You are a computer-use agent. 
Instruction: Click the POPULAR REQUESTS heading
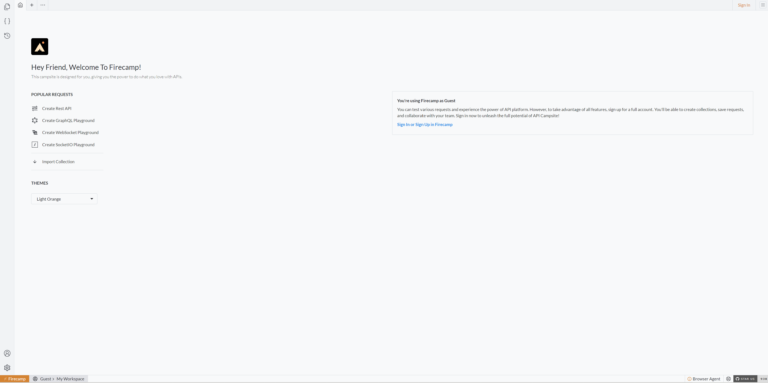tap(52, 95)
